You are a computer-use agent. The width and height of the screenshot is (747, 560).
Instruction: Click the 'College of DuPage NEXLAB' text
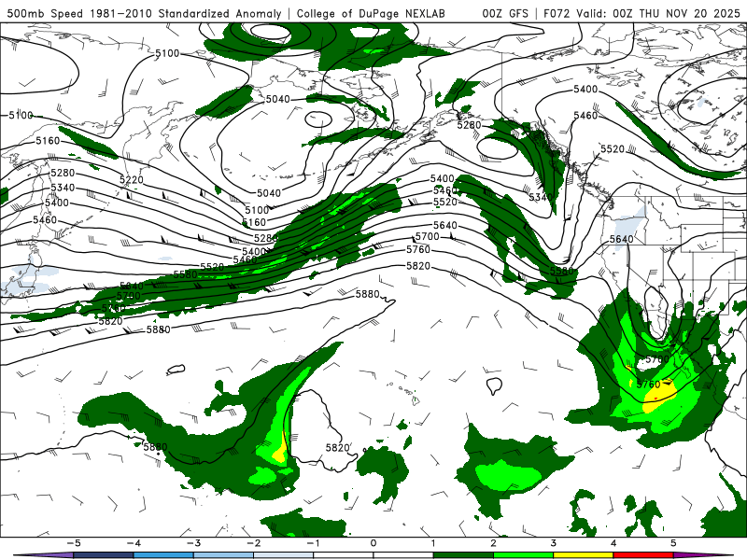(371, 13)
